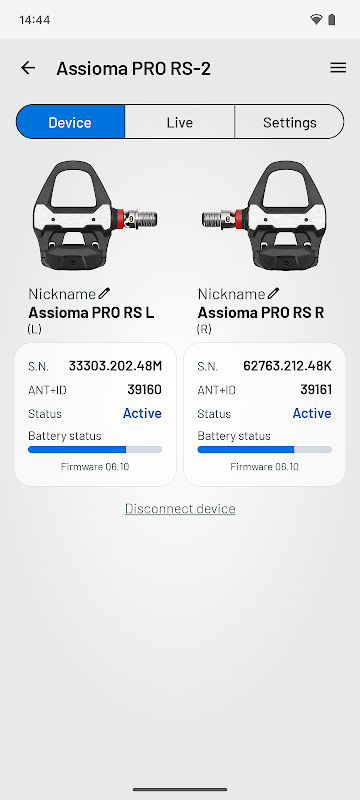Check the battery icon in the status bar
This screenshot has width=360, height=800.
click(332, 20)
